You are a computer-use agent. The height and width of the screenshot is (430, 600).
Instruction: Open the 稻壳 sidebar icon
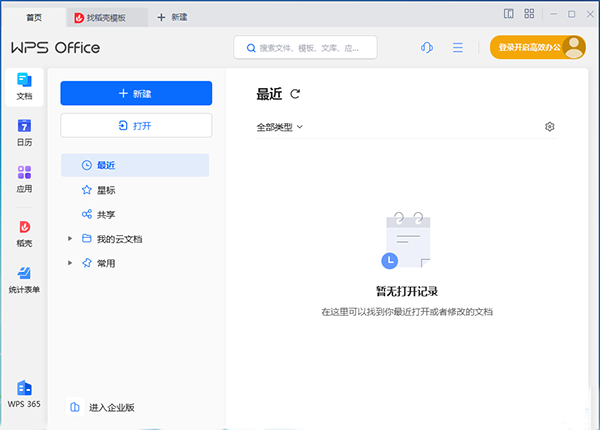pyautogui.click(x=24, y=233)
